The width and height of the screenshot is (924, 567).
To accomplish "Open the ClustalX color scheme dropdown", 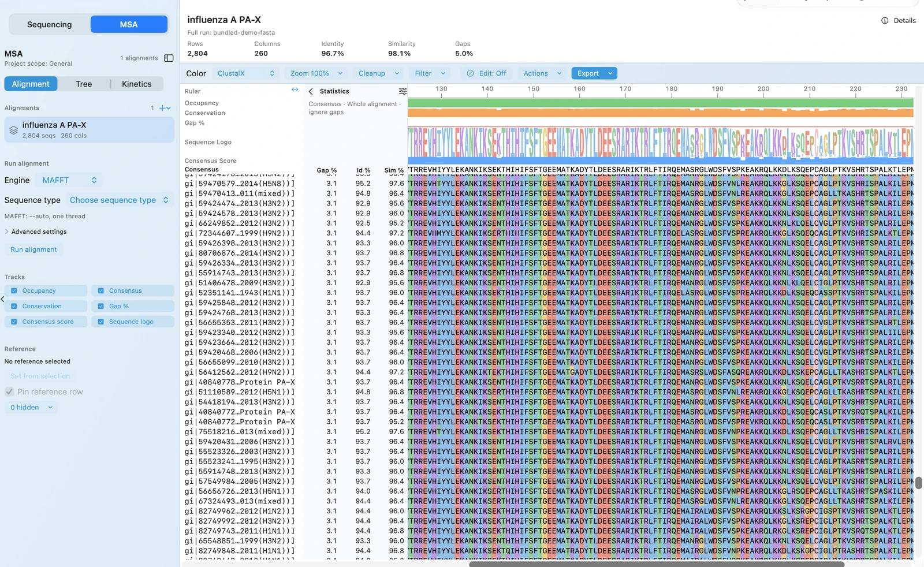I will (245, 73).
